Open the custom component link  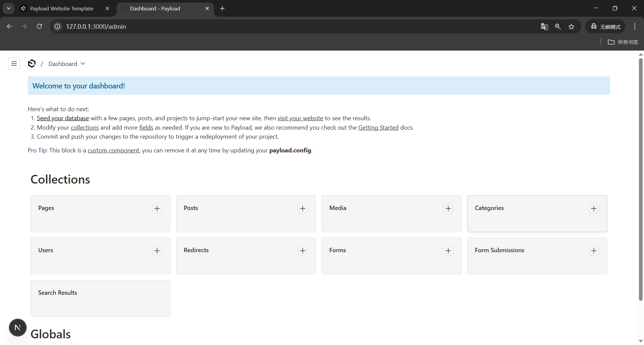point(113,150)
